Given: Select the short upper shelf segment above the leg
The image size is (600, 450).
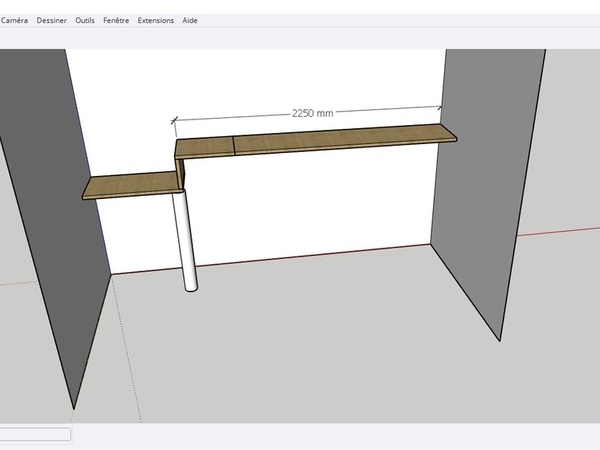Looking at the screenshot, I should (x=207, y=147).
